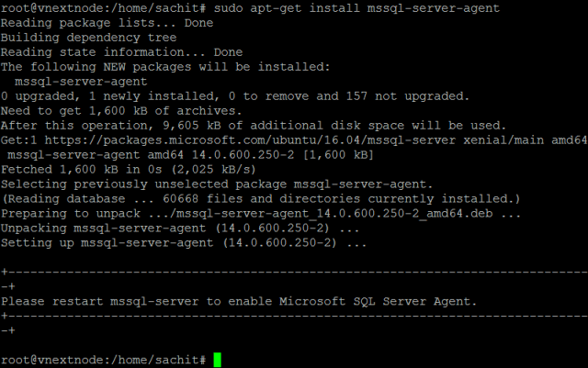
Task: Click the 'After this operation, 9,605 kB' line
Action: click(x=253, y=126)
